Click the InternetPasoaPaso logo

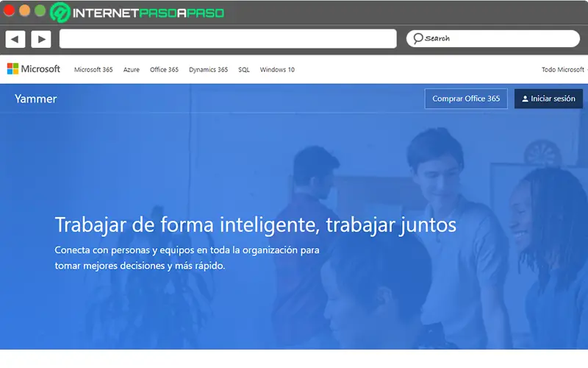[x=137, y=13]
